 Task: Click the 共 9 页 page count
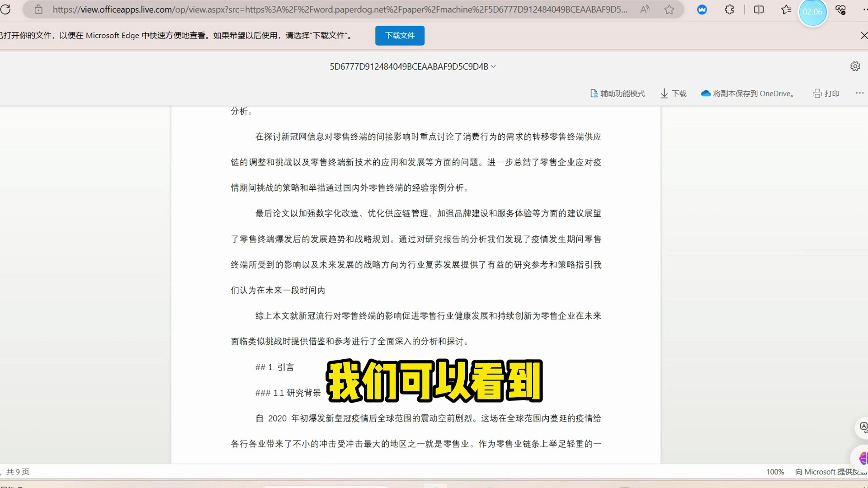click(18, 472)
